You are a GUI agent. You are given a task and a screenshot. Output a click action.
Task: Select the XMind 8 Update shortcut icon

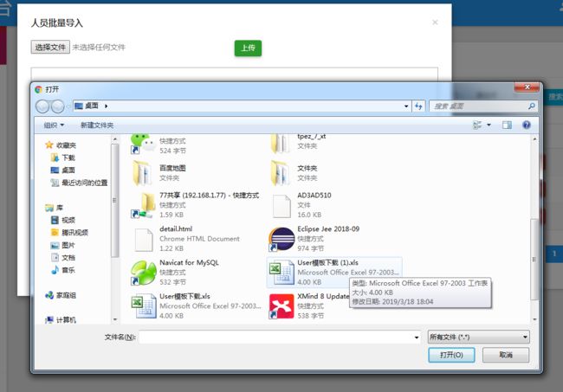tap(281, 306)
